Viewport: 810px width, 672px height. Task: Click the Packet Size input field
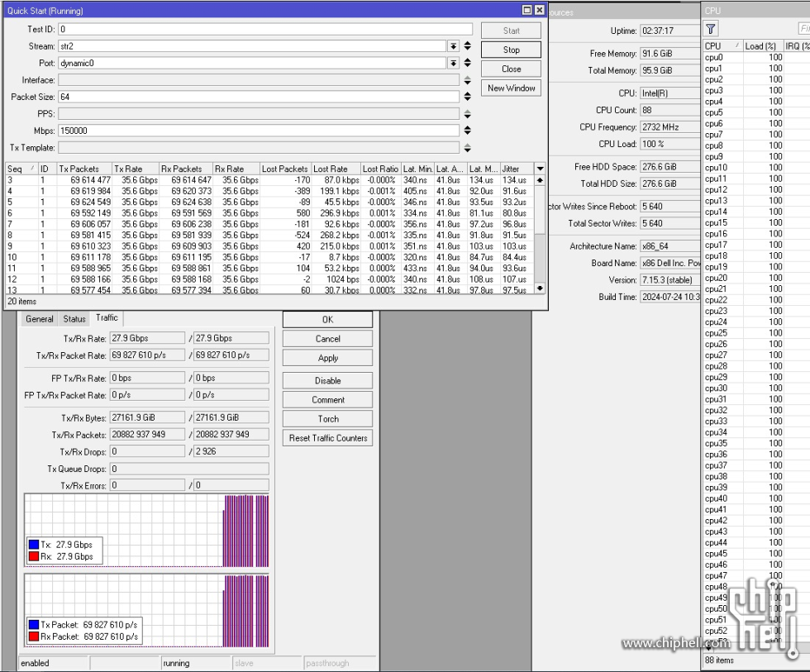point(258,97)
